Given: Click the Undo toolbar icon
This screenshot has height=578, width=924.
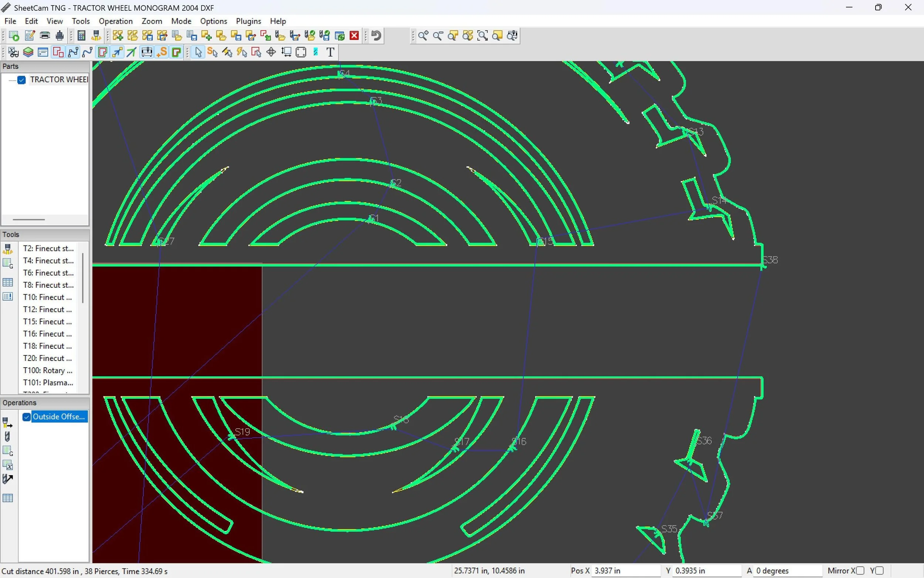Looking at the screenshot, I should [x=376, y=36].
